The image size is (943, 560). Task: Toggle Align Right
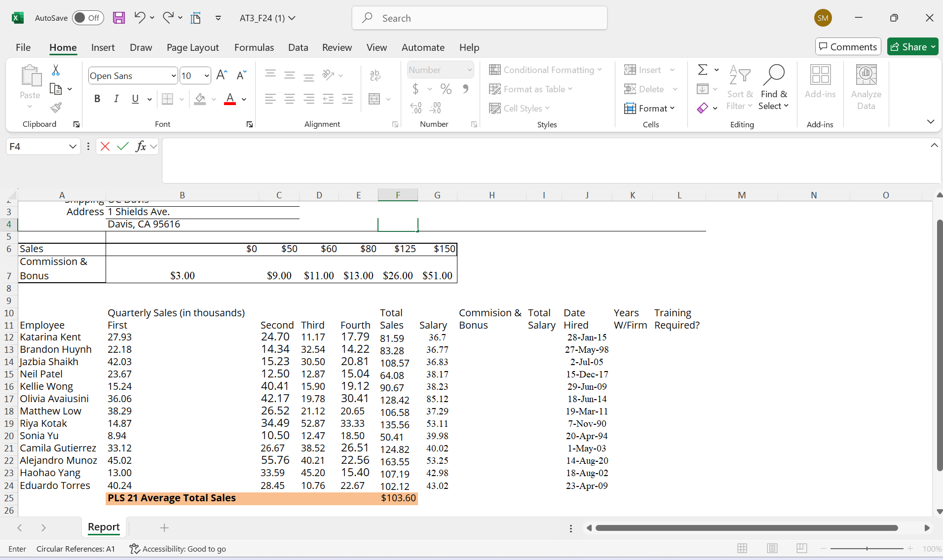pos(309,99)
